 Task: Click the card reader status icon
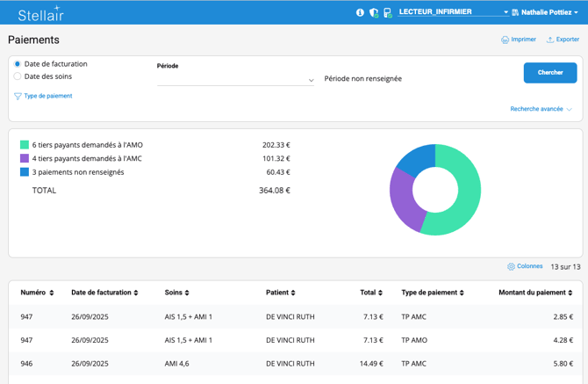pos(387,12)
